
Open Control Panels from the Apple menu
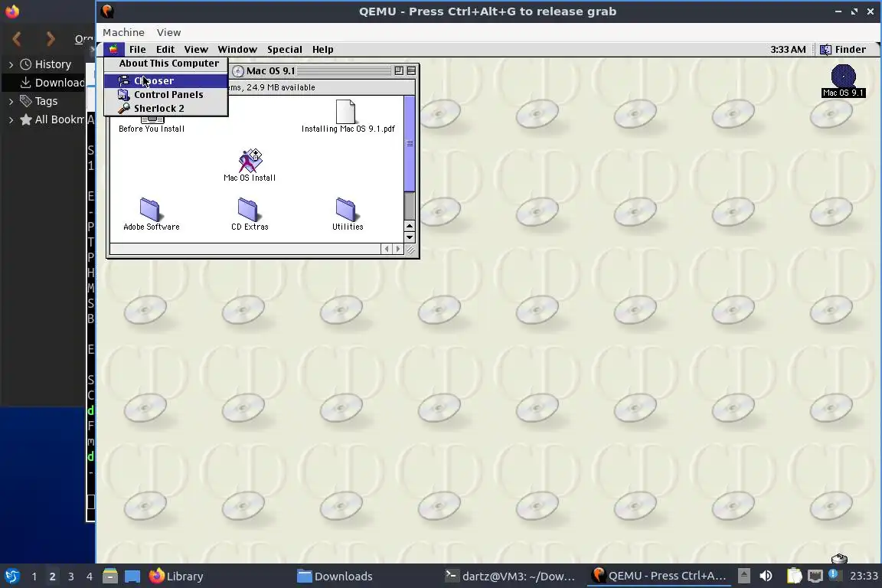tap(166, 94)
